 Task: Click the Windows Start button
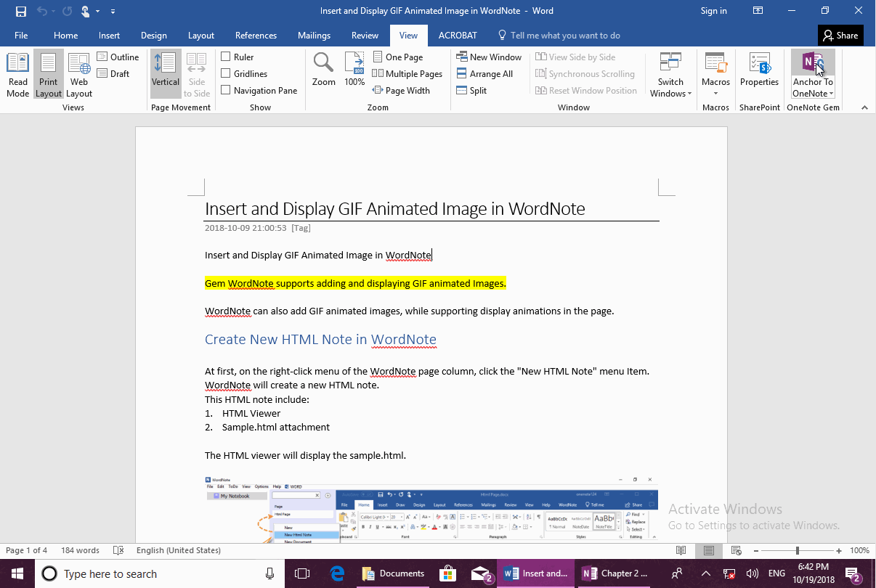16,573
